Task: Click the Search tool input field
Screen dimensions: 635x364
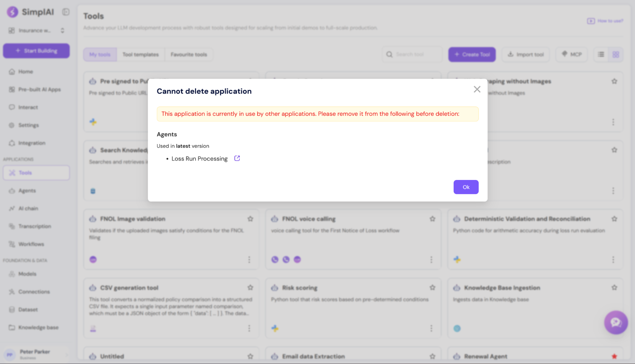Action: coord(412,55)
